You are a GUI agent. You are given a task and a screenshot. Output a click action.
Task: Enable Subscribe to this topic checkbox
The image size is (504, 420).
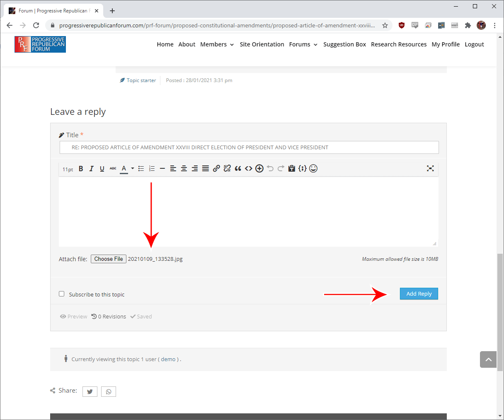click(62, 294)
